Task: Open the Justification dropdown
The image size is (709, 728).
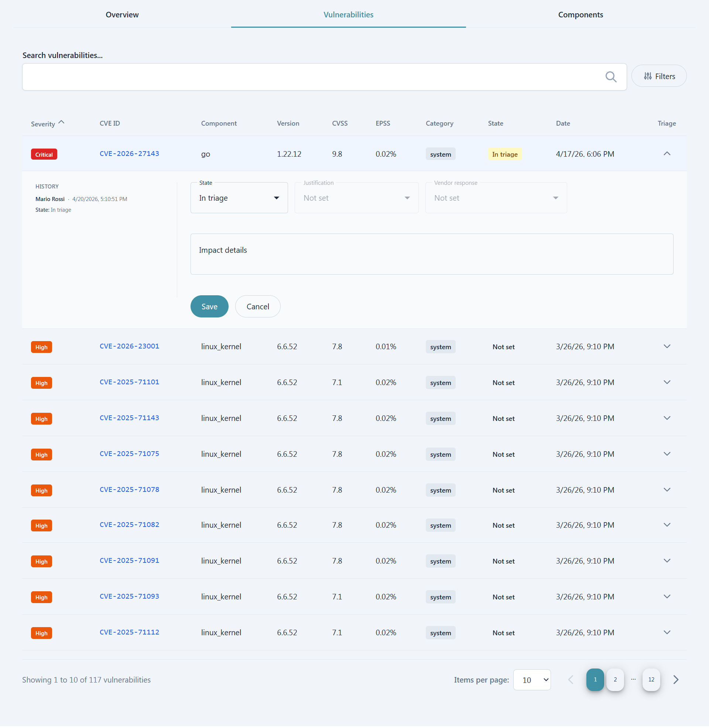Action: [356, 198]
